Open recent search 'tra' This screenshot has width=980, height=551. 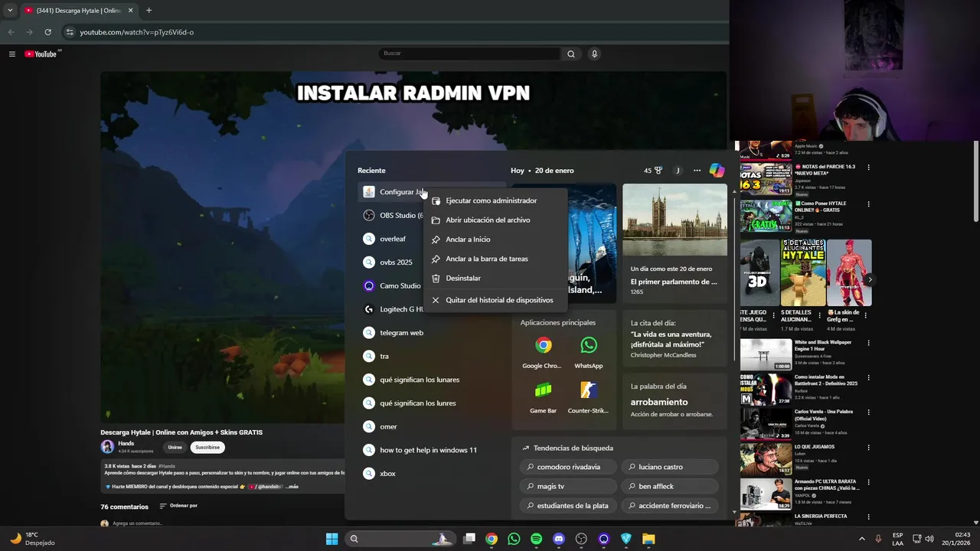point(431,356)
